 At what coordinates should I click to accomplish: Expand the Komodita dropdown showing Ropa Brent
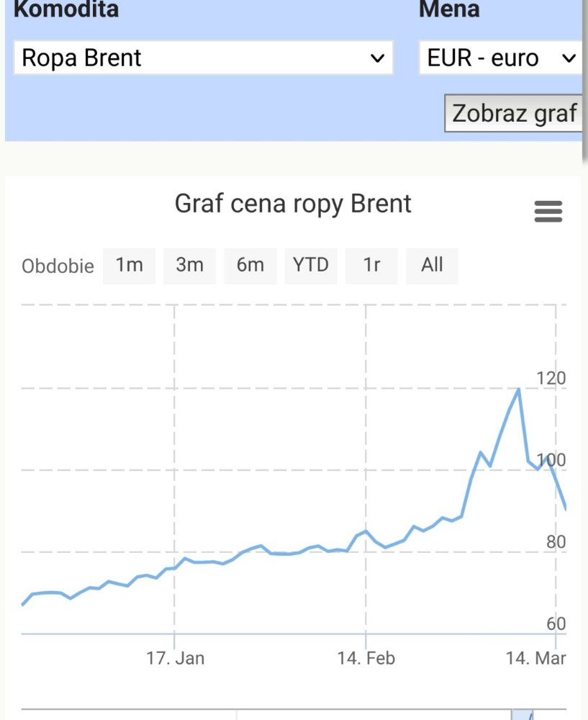click(203, 58)
